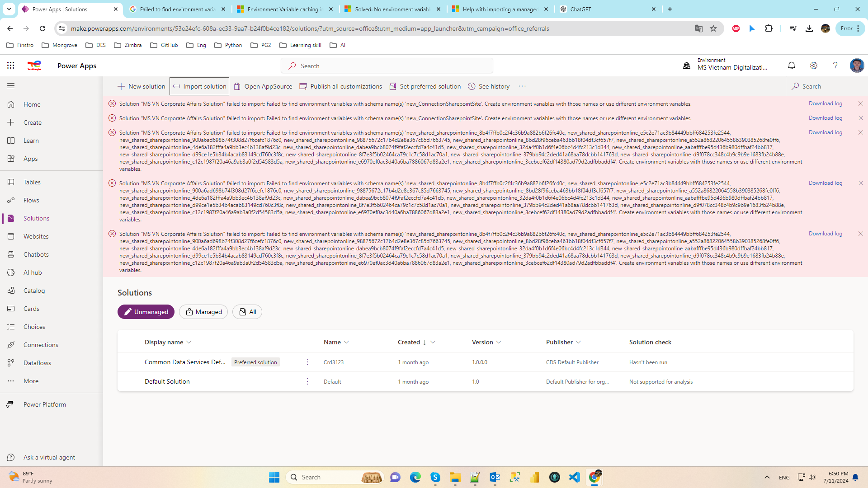Bookmark this page with the star icon
This screenshot has height=488, width=868.
tap(713, 28)
